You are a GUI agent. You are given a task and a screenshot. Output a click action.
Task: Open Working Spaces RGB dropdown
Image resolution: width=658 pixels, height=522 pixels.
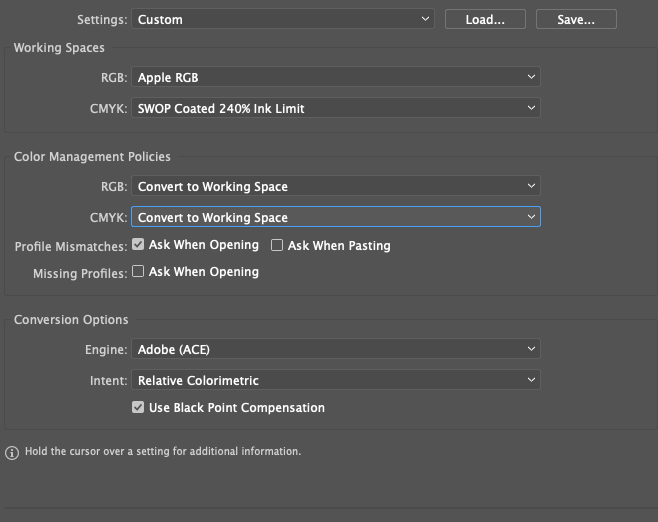pos(335,77)
